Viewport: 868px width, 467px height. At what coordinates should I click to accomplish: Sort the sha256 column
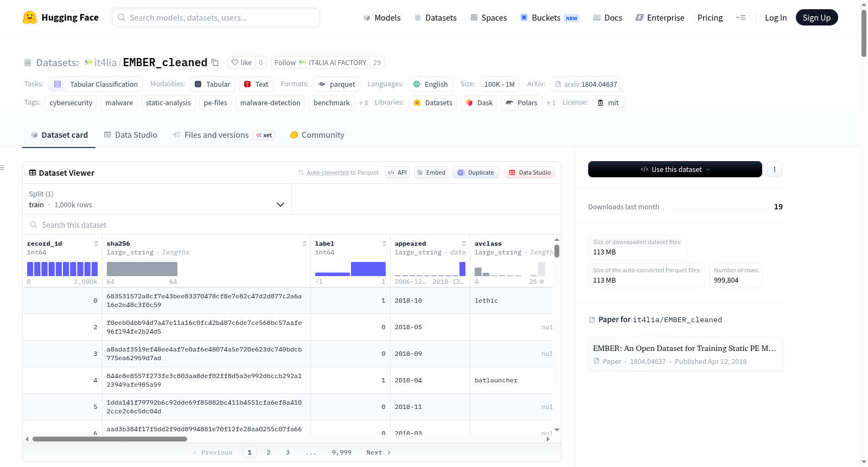point(304,244)
